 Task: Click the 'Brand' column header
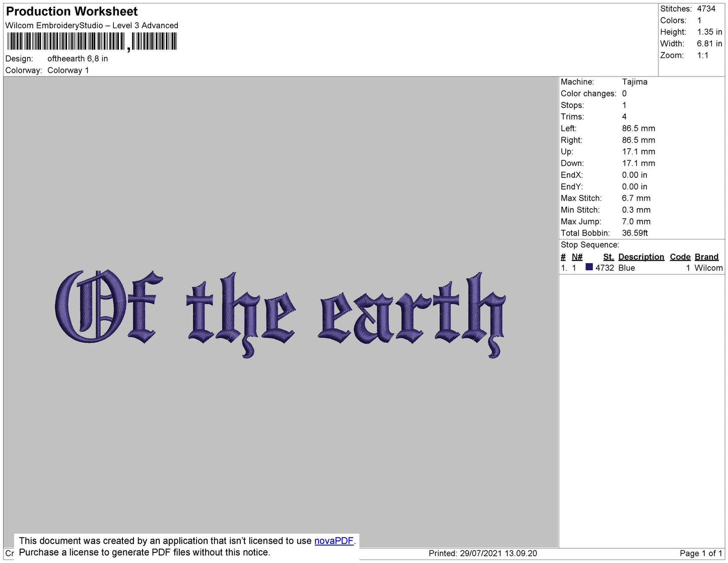point(706,257)
